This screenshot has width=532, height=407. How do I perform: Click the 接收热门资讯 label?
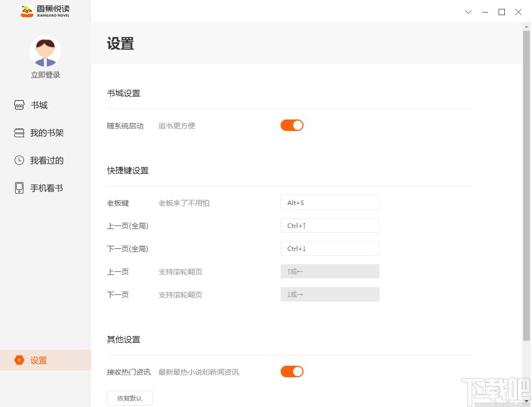coord(129,372)
